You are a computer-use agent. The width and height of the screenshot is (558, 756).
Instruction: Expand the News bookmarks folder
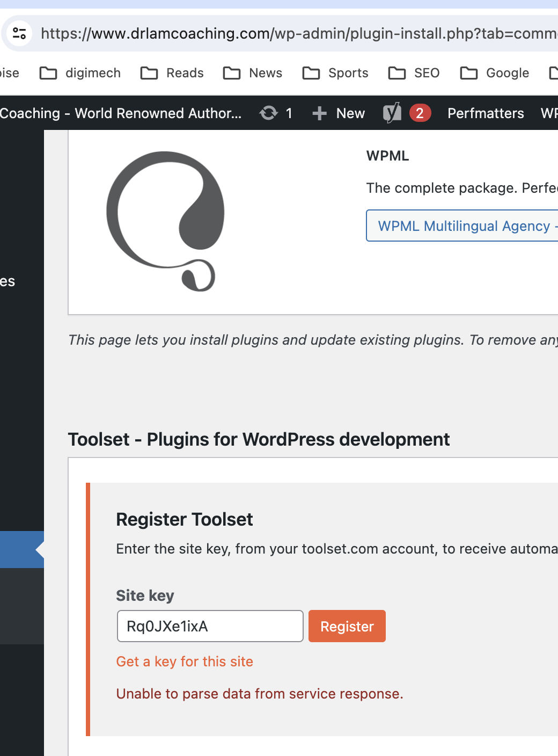(253, 73)
